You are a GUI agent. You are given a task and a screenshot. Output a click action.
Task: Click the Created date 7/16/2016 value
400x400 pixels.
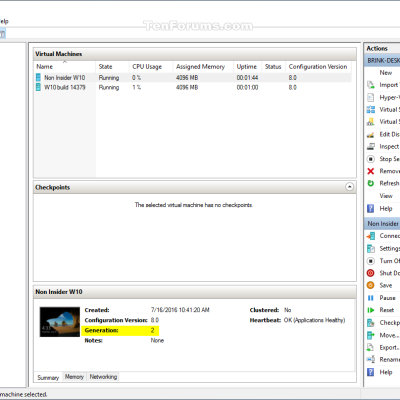pyautogui.click(x=180, y=310)
